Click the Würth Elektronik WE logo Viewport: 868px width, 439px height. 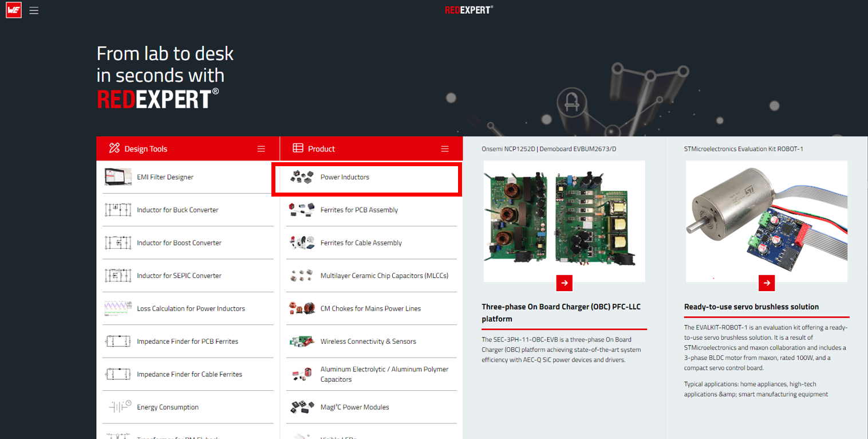click(x=14, y=10)
